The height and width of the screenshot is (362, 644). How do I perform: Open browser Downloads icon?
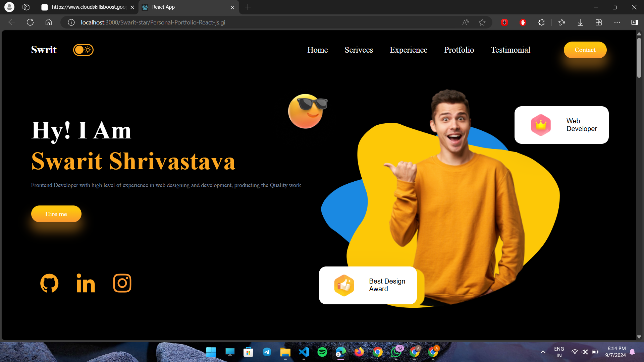click(580, 22)
